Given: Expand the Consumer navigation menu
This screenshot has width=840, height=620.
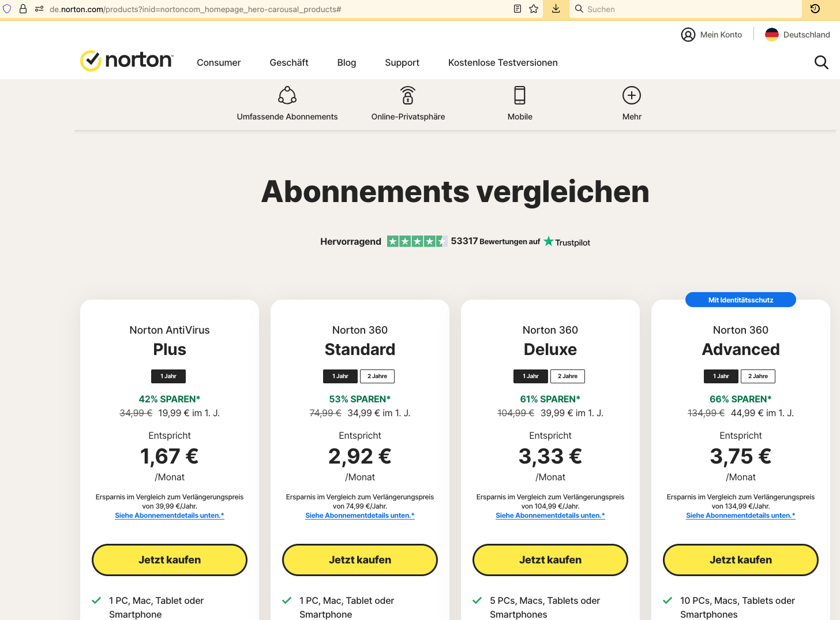Looking at the screenshot, I should (x=219, y=62).
